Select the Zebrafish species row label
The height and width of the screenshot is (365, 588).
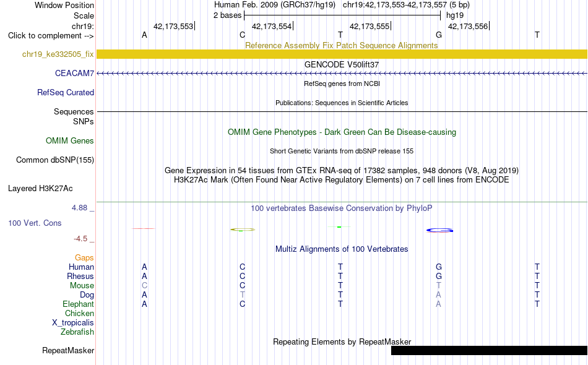pos(77,332)
